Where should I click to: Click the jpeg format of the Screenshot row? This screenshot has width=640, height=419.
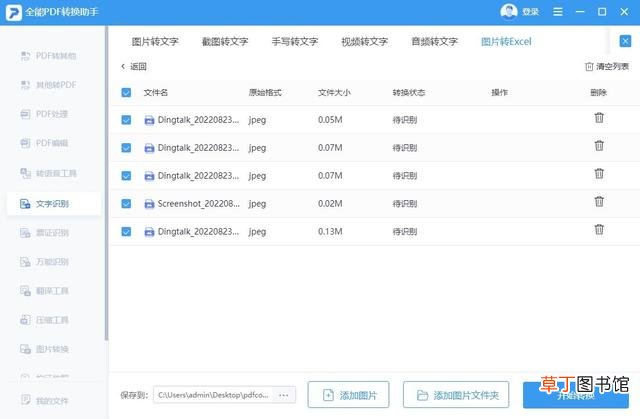(x=257, y=204)
